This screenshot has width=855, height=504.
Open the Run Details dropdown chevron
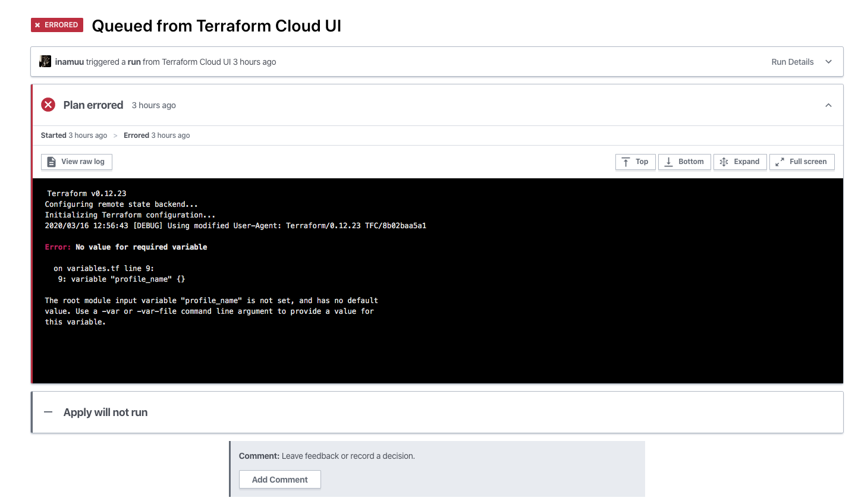(x=828, y=62)
